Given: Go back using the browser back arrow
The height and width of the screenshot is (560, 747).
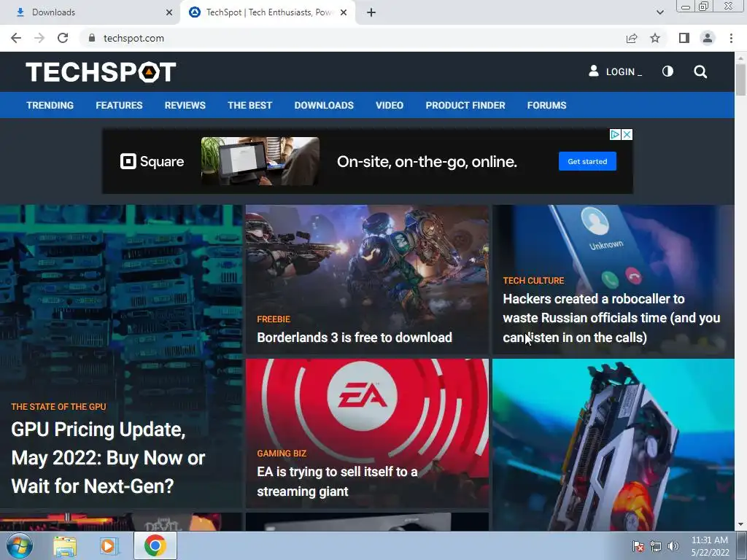Looking at the screenshot, I should point(16,38).
